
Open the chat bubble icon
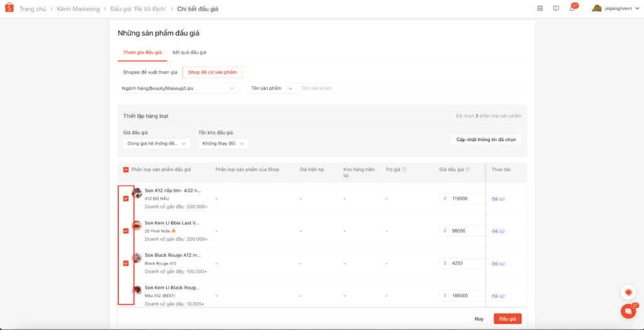(x=627, y=310)
